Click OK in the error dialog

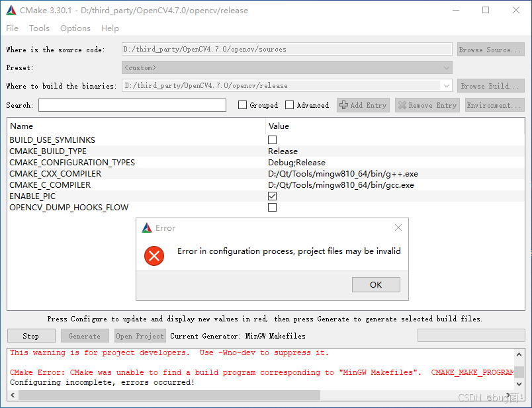376,284
